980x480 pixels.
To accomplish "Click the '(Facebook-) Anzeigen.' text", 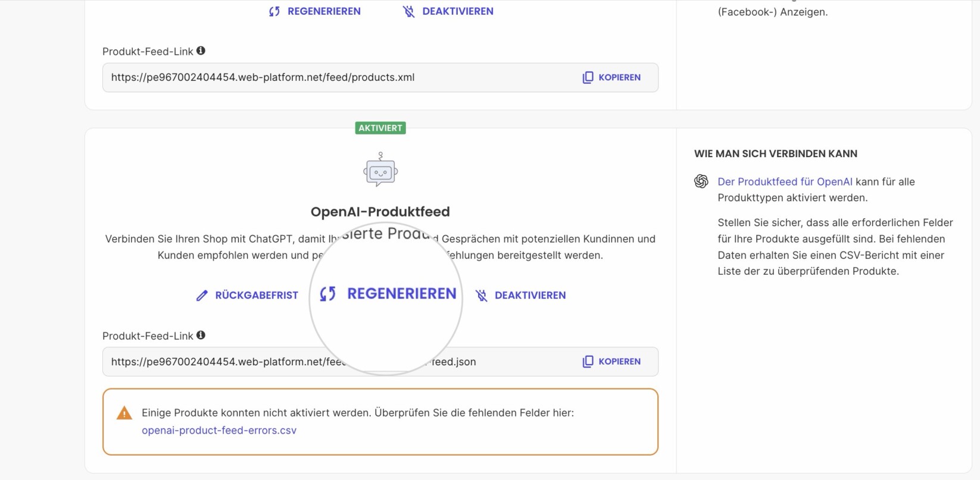I will pos(773,12).
